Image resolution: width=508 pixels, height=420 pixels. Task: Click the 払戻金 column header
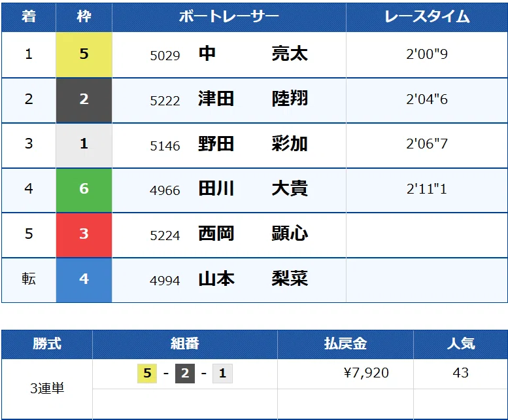coord(345,344)
